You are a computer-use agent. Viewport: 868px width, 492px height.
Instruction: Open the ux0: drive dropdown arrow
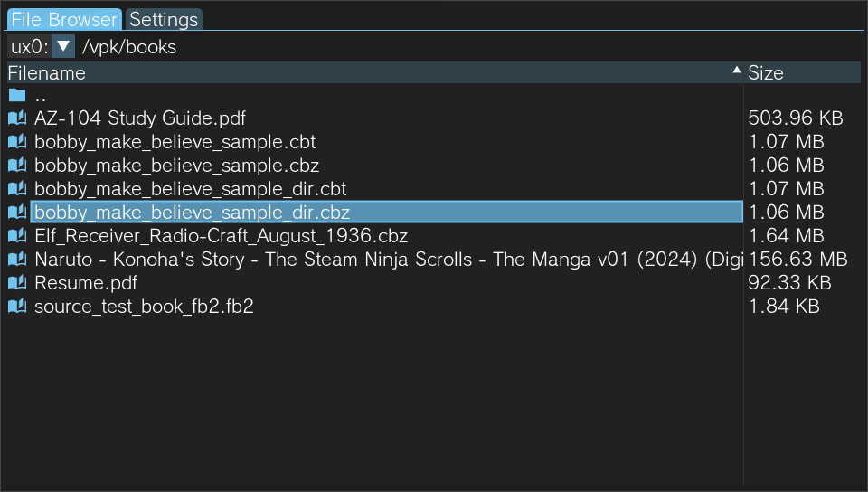tap(63, 46)
